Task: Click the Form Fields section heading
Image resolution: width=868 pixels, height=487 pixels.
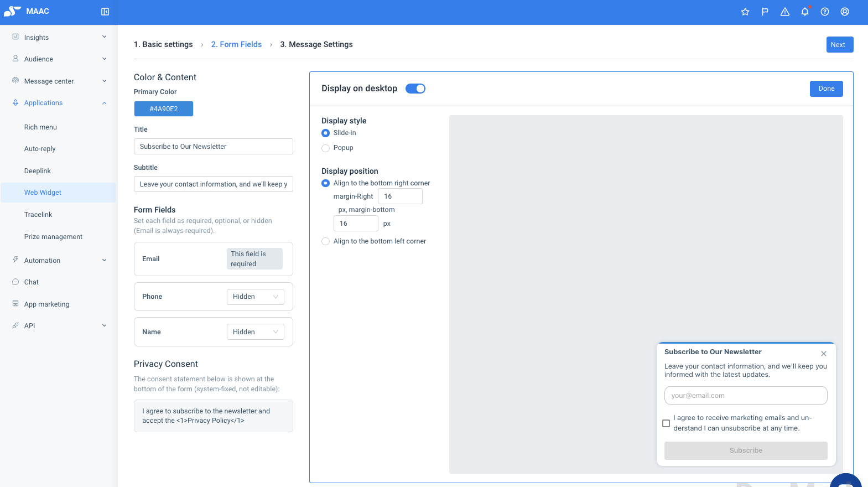Action: point(154,210)
